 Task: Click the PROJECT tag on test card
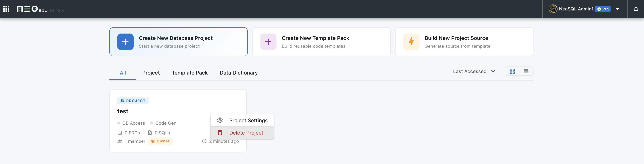point(133,101)
